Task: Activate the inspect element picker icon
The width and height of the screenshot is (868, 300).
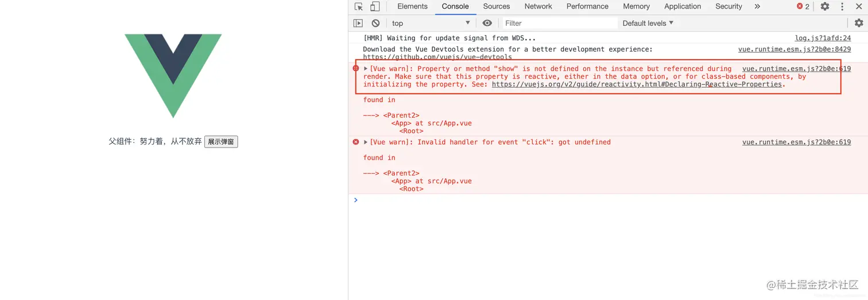Action: tap(359, 6)
